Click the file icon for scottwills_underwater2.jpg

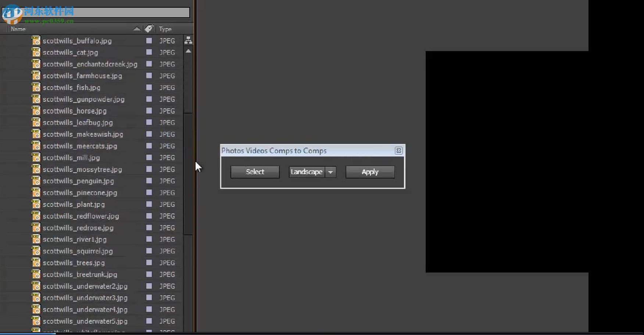tap(36, 286)
